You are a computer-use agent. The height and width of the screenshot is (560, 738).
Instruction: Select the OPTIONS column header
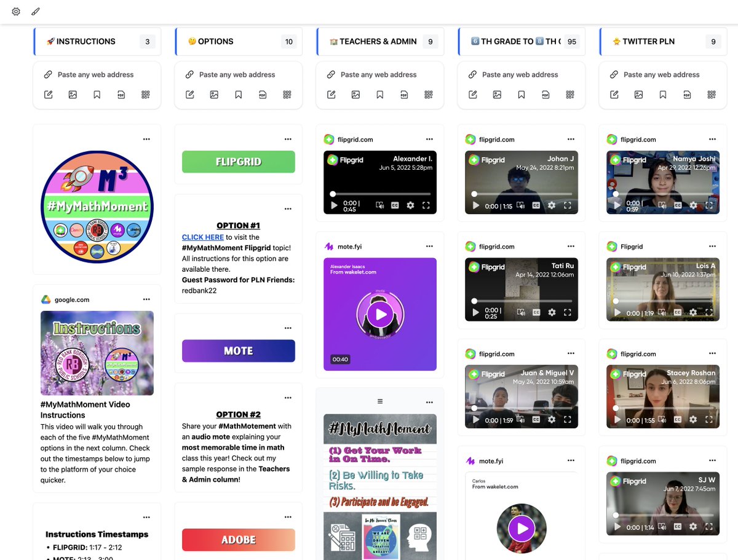pyautogui.click(x=239, y=42)
